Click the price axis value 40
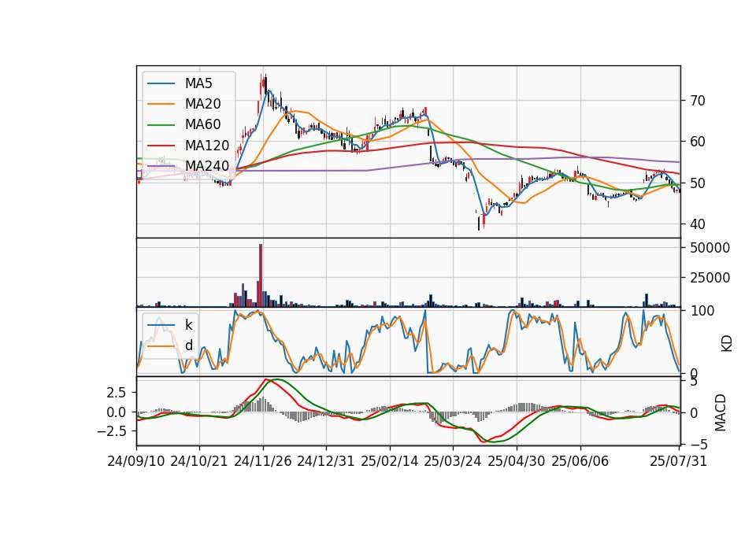The image size is (756, 543). click(x=697, y=224)
